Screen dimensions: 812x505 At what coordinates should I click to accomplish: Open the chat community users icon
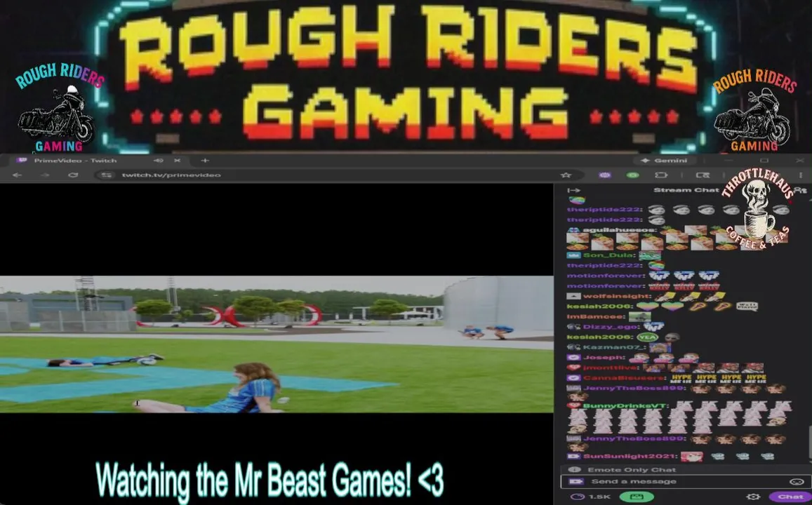[x=801, y=190]
